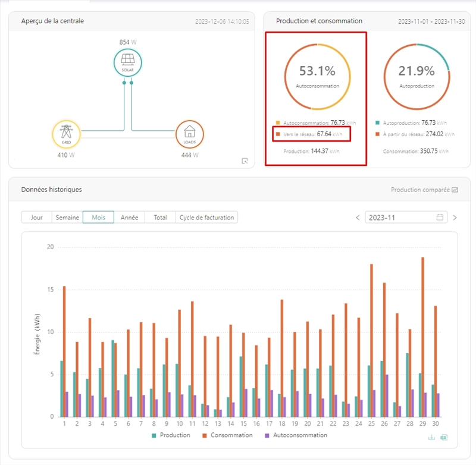476x465 pixels.
Task: Select the Année tab
Action: click(130, 217)
